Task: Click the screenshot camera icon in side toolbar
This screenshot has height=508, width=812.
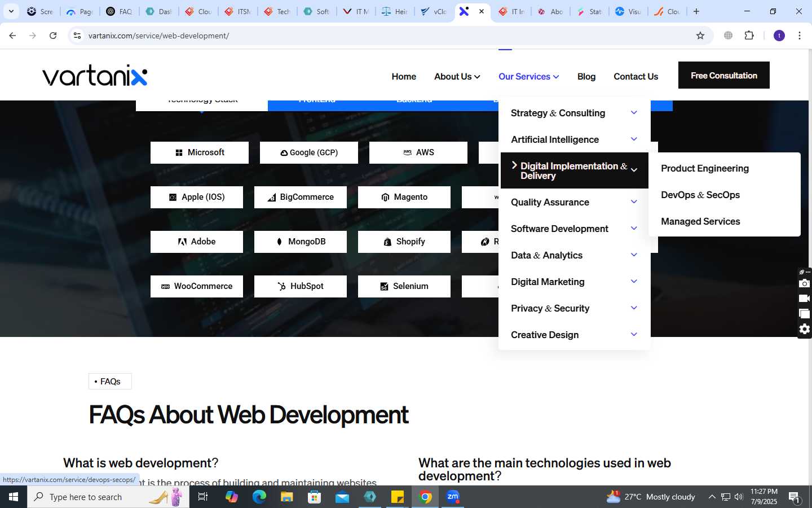Action: 805,283
